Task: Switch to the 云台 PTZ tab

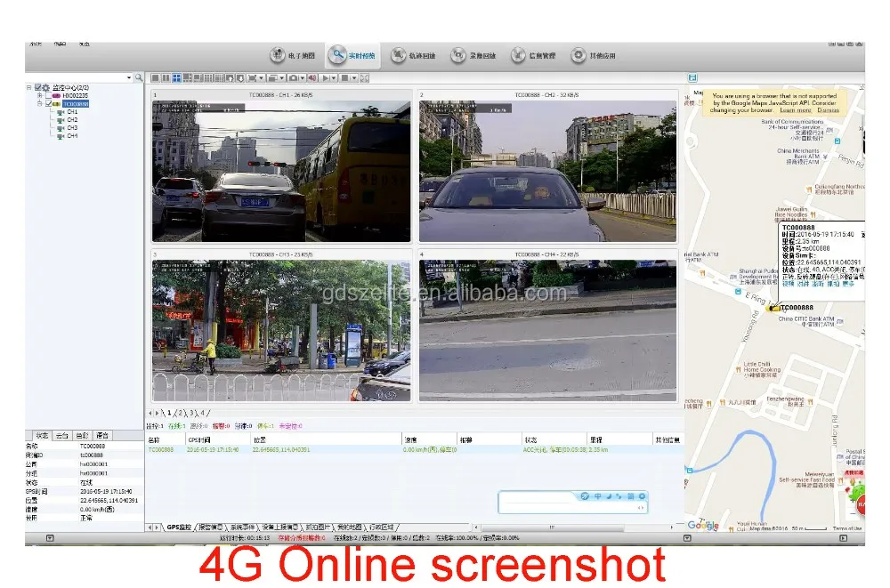Action: click(x=61, y=435)
